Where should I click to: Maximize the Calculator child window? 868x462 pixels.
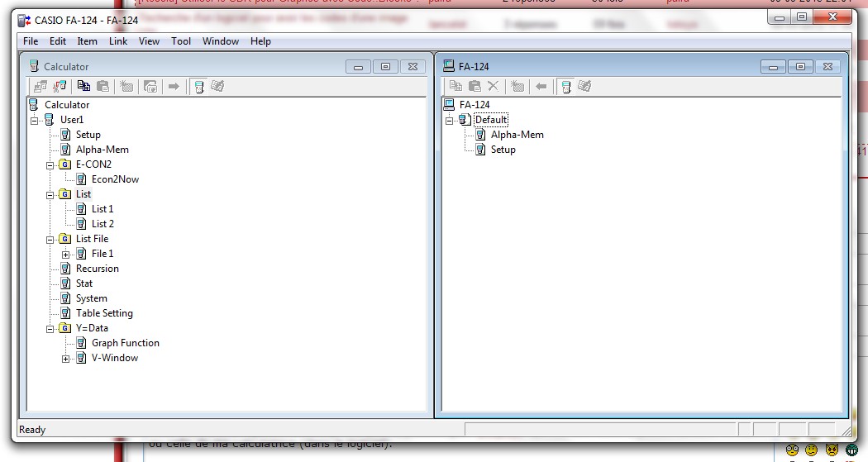click(x=385, y=66)
